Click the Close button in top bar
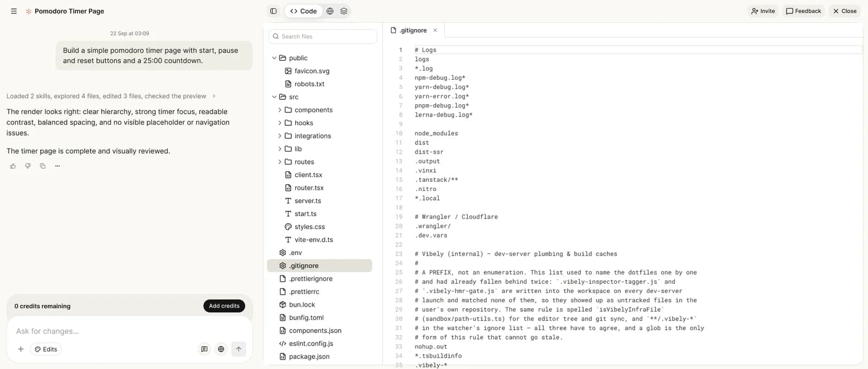 845,11
